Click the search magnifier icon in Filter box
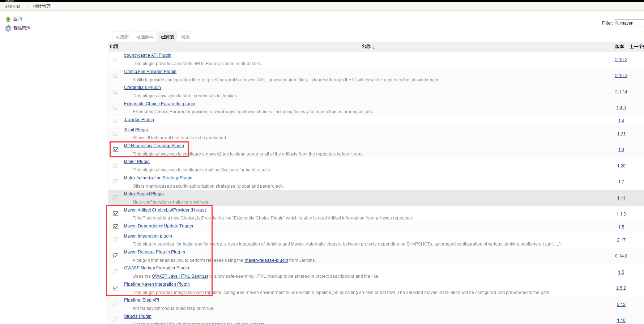 click(x=617, y=23)
